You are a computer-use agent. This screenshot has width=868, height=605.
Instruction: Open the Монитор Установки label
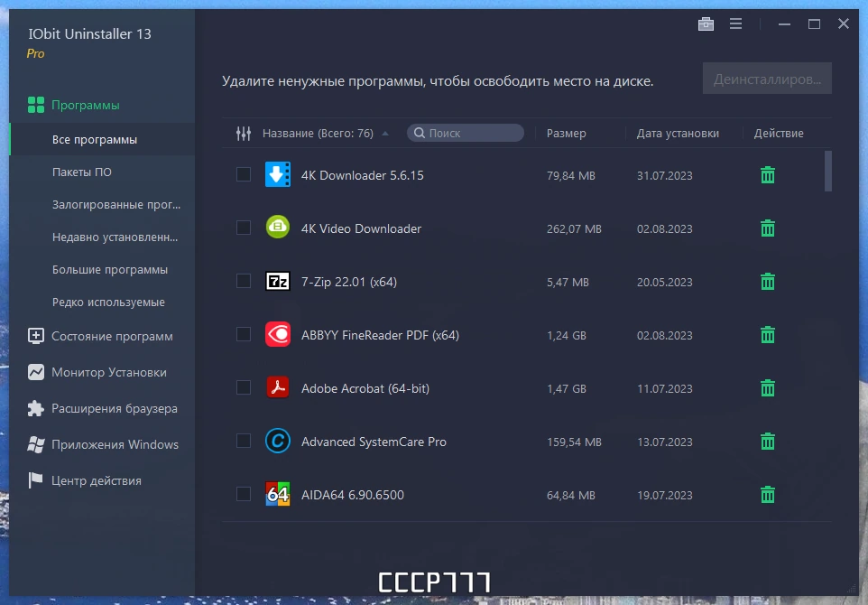[x=109, y=372]
